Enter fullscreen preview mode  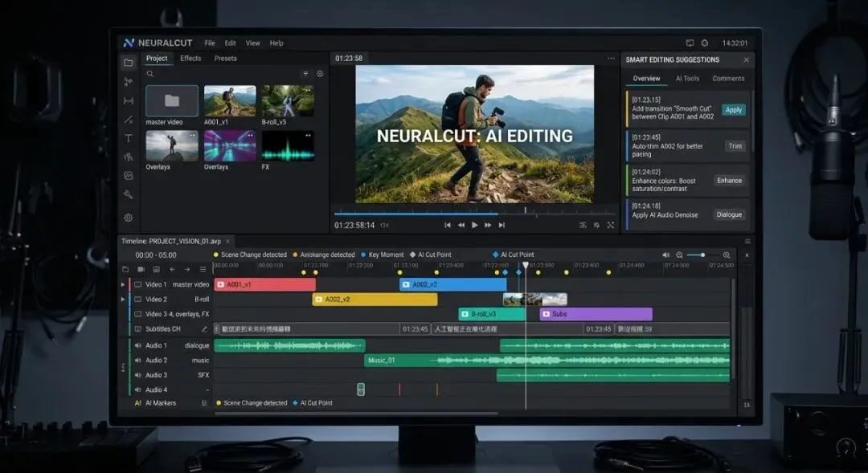(x=611, y=226)
